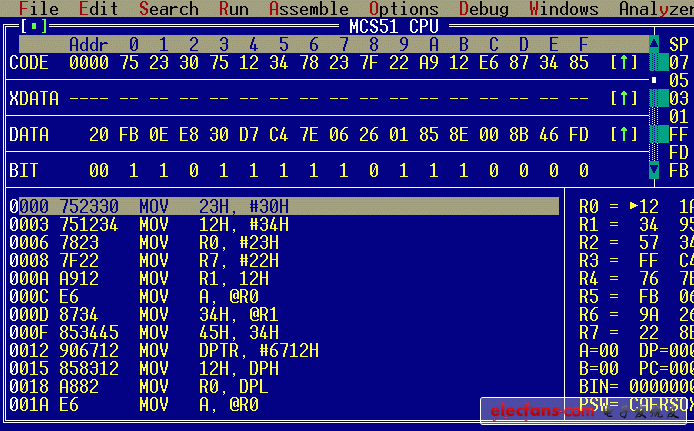The height and width of the screenshot is (431, 694).
Task: Open the File menu
Action: [x=38, y=9]
